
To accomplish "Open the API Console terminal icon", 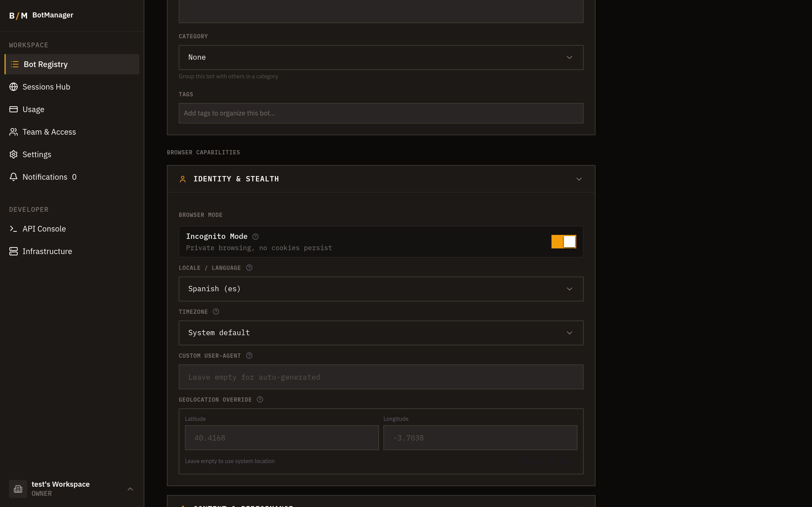I will 14,228.
